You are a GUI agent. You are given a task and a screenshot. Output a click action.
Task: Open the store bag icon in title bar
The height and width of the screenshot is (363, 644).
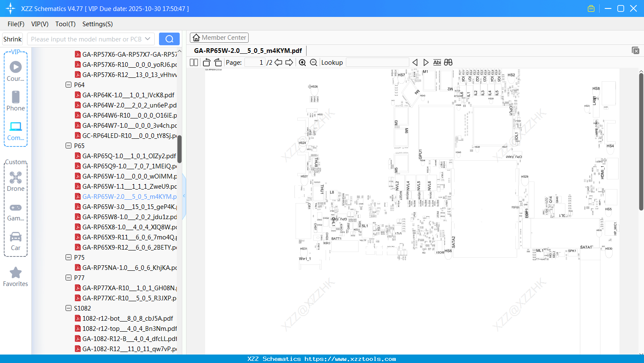click(591, 8)
